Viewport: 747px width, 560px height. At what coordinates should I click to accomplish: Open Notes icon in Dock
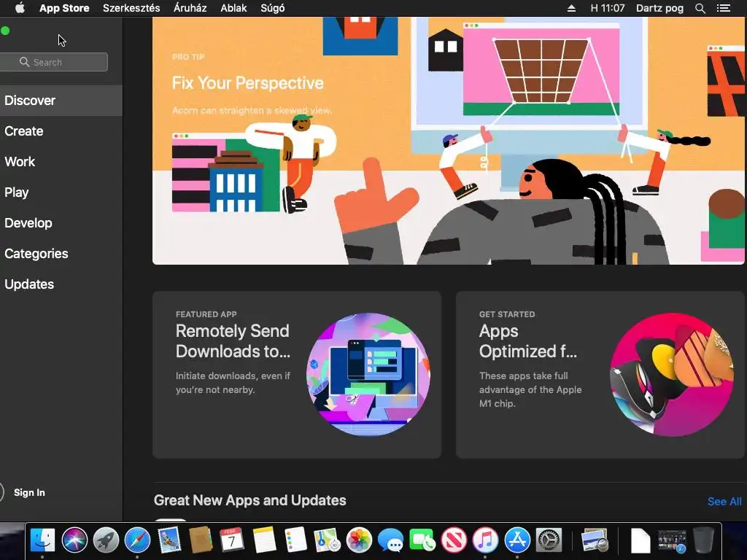click(264, 540)
